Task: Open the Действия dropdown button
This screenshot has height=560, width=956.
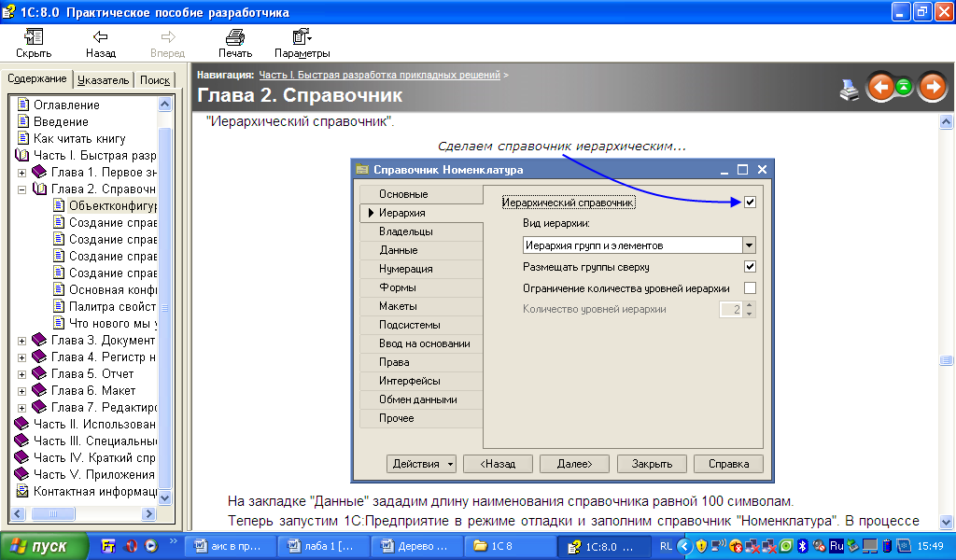Action: pos(421,464)
